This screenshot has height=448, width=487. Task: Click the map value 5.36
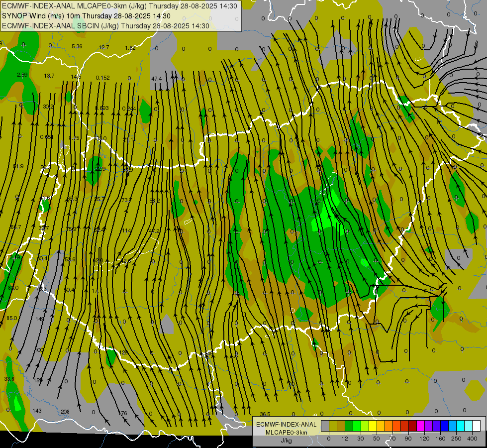(77, 46)
